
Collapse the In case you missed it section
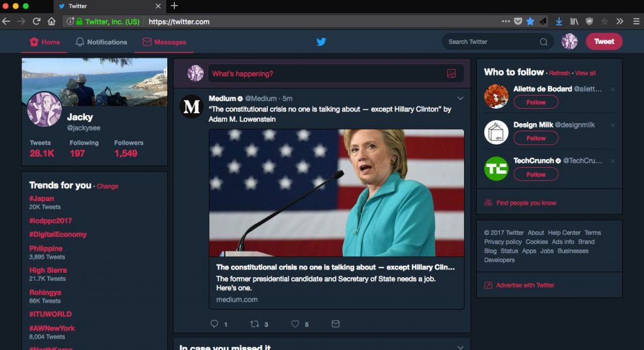(460, 347)
